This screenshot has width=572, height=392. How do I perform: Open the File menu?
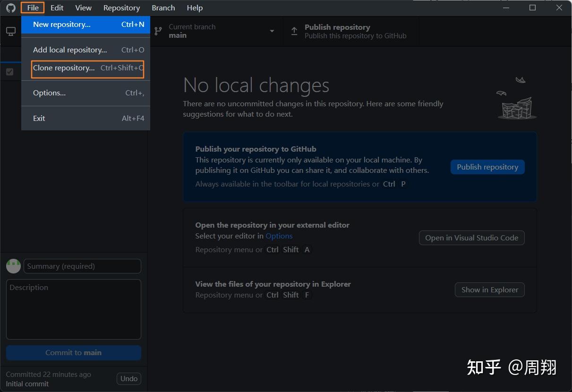[33, 8]
